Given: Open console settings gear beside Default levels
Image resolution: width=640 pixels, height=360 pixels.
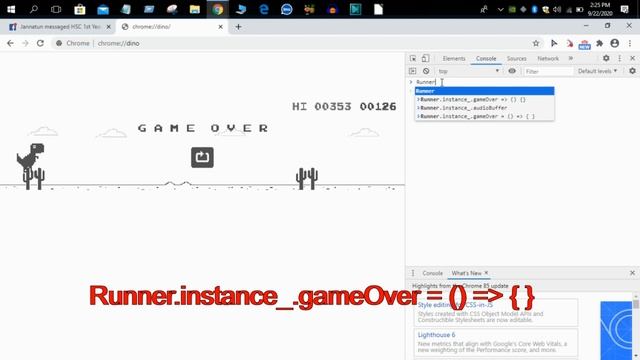Looking at the screenshot, I should (632, 71).
